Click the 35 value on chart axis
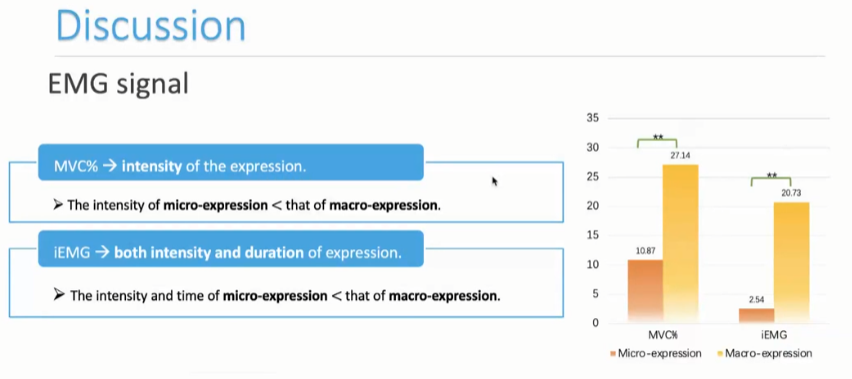 (592, 118)
